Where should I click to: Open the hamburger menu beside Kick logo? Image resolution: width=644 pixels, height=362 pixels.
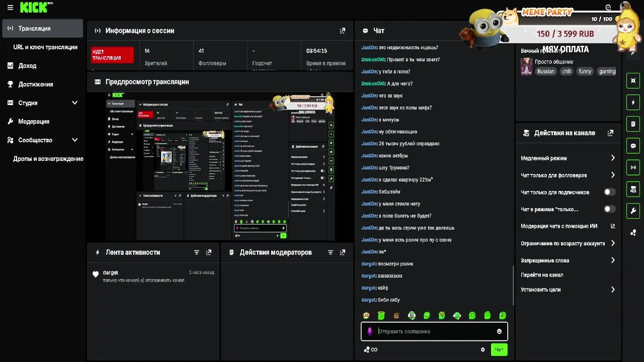10,8
